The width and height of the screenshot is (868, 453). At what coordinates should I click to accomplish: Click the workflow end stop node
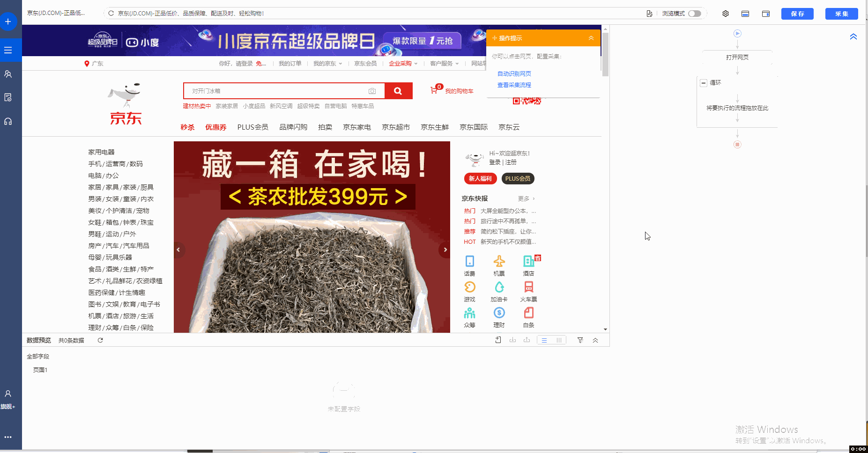[x=737, y=145]
